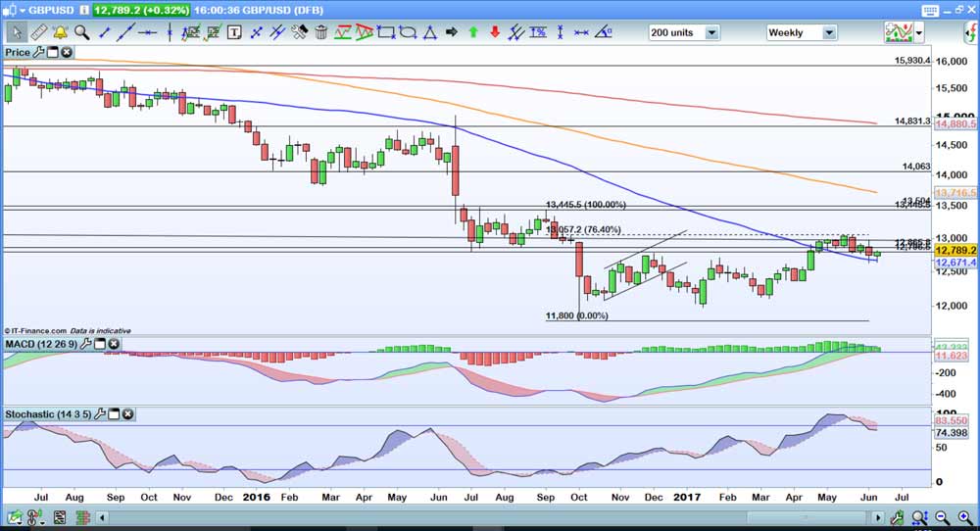Click the 13,445.5 (100.00%) Fibonacci label
This screenshot has width=980, height=531.
586,205
